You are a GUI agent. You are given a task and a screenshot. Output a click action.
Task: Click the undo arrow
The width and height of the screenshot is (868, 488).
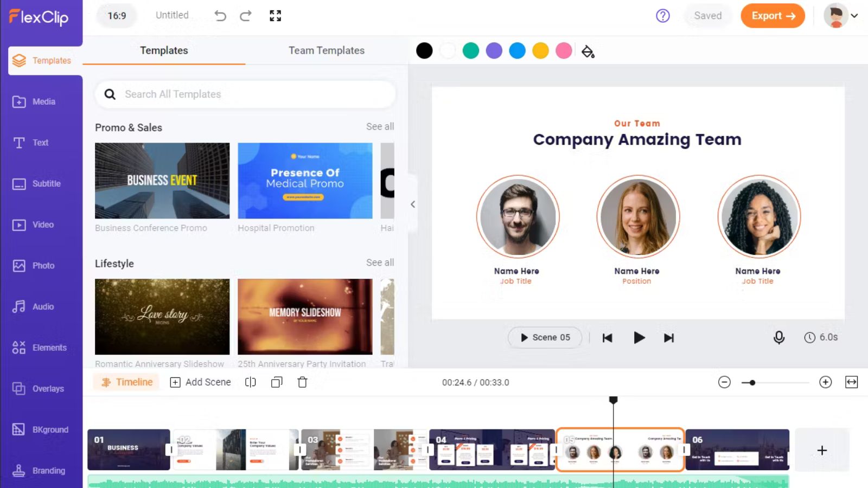click(220, 16)
